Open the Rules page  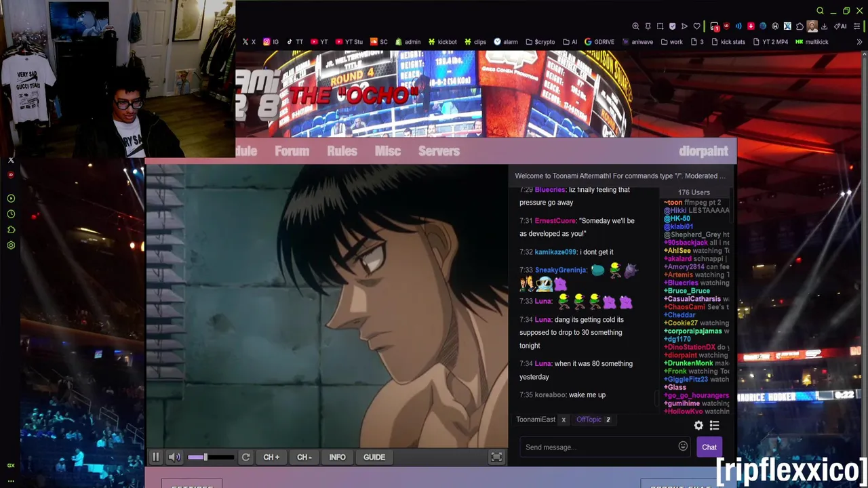(x=342, y=150)
